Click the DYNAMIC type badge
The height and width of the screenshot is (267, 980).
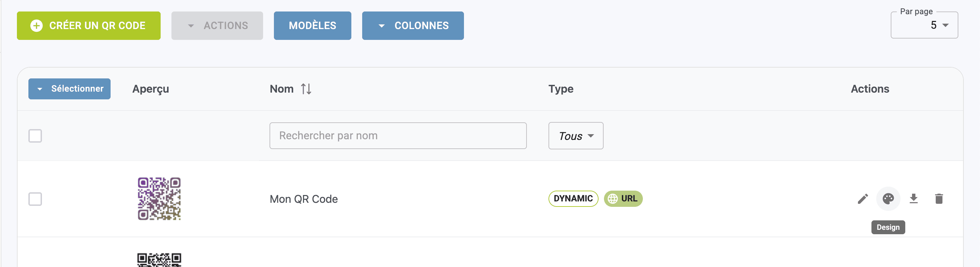pyautogui.click(x=573, y=198)
